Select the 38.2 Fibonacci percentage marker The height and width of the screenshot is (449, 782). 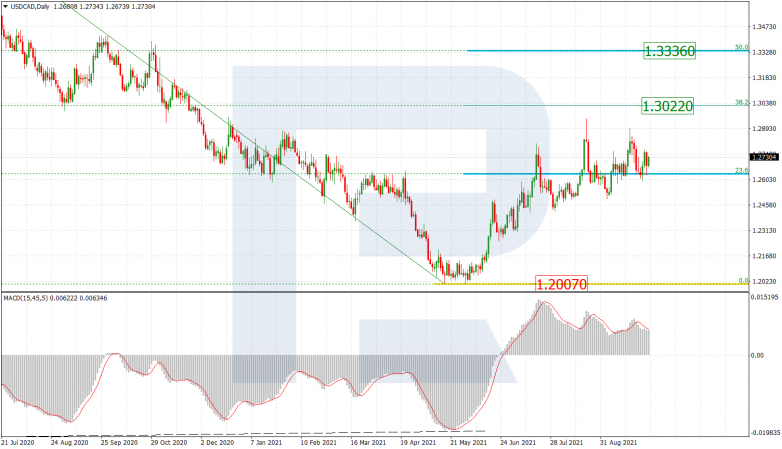(x=741, y=102)
